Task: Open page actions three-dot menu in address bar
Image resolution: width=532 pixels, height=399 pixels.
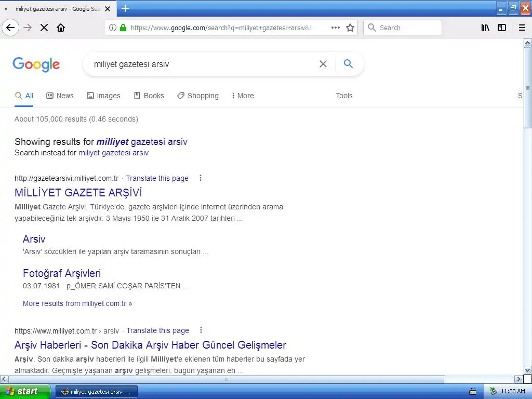Action: (x=335, y=28)
